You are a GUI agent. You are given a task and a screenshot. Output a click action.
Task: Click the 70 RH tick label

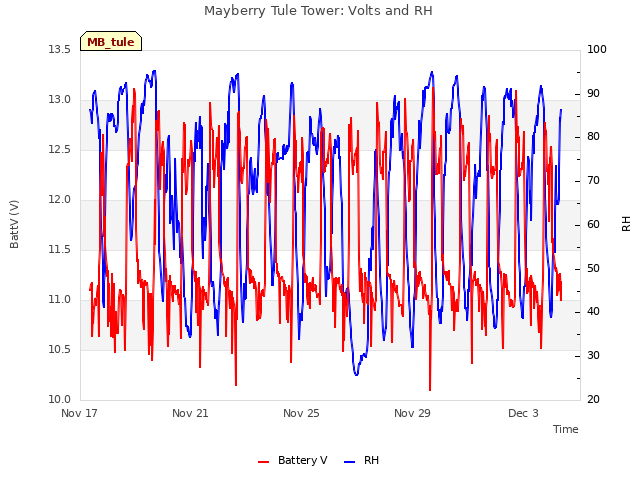(593, 181)
